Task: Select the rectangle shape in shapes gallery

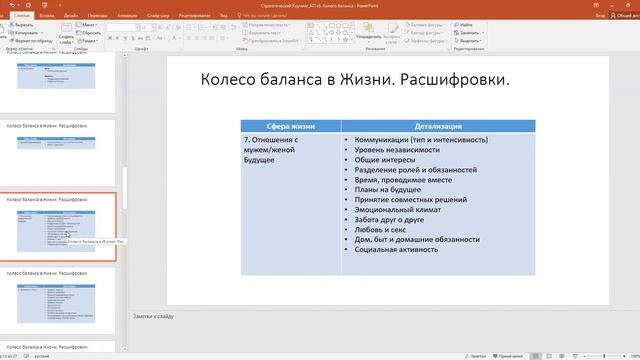Action: coord(331,25)
